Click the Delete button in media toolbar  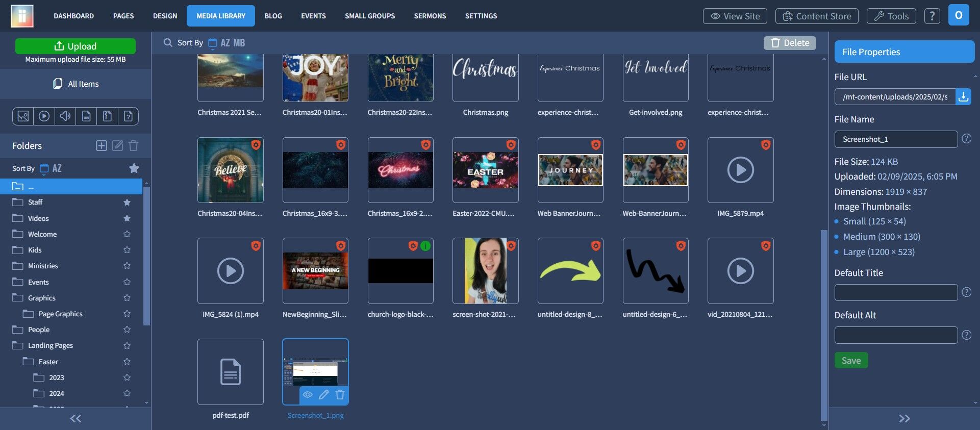790,43
